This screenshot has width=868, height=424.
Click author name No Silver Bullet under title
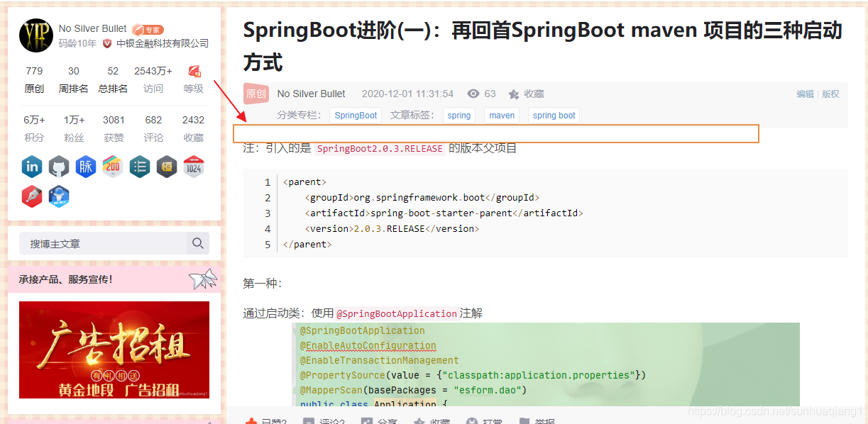(x=312, y=94)
